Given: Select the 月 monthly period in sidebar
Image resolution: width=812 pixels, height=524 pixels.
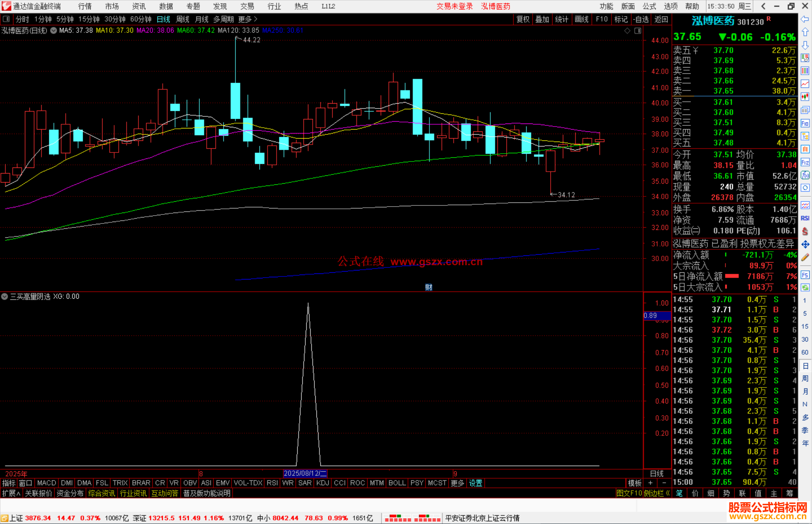Looking at the screenshot, I should tap(805, 391).
